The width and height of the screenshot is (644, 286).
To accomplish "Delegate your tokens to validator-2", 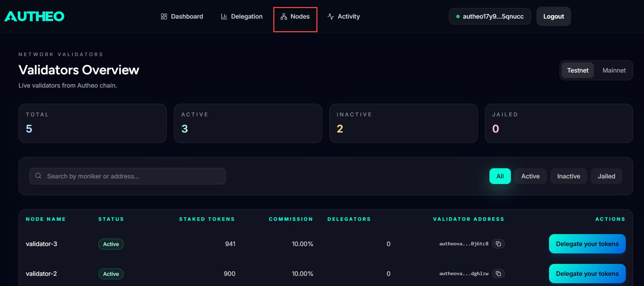I will (x=587, y=274).
